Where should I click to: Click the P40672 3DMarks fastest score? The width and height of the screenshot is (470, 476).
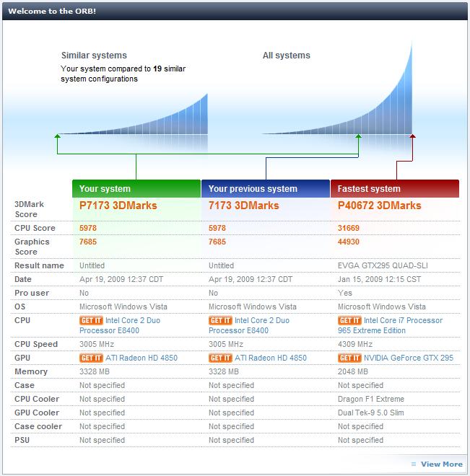380,206
